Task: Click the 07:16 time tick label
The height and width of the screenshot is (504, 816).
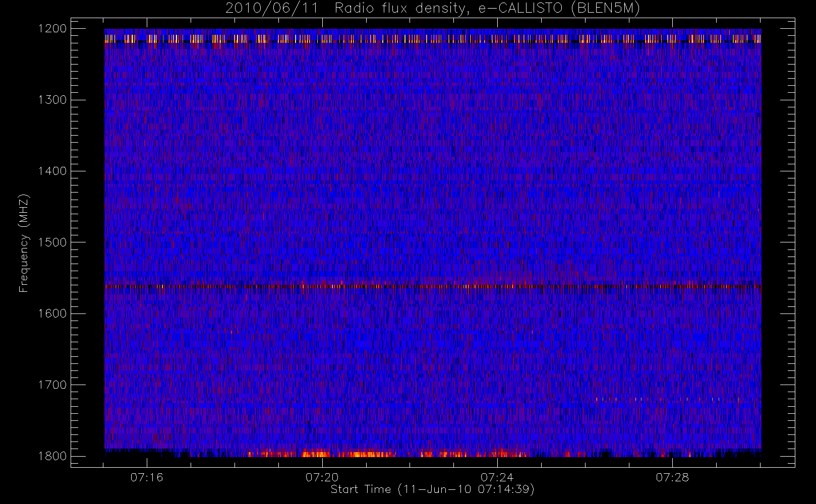Action: pyautogui.click(x=147, y=477)
